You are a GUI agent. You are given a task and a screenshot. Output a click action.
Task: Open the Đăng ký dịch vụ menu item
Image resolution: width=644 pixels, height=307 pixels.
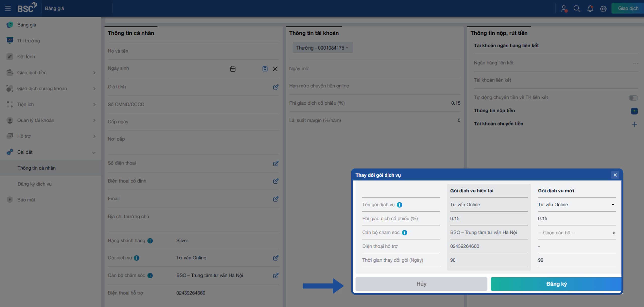pos(34,184)
